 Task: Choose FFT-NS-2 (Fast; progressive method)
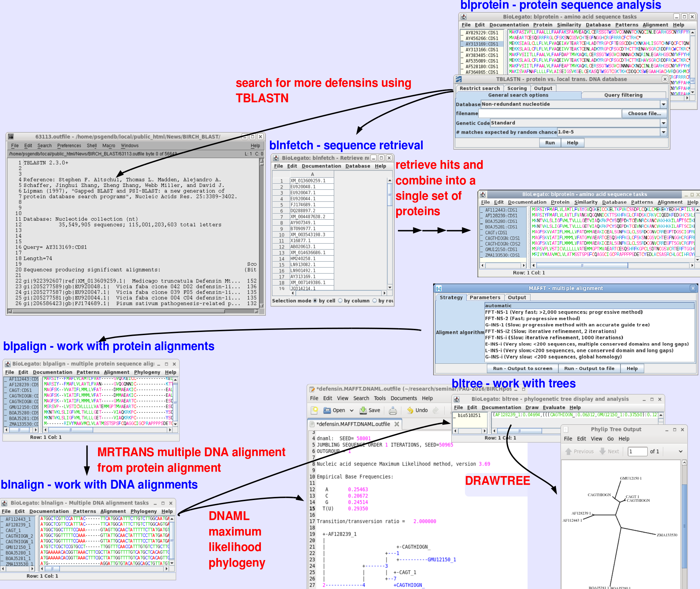pos(589,318)
